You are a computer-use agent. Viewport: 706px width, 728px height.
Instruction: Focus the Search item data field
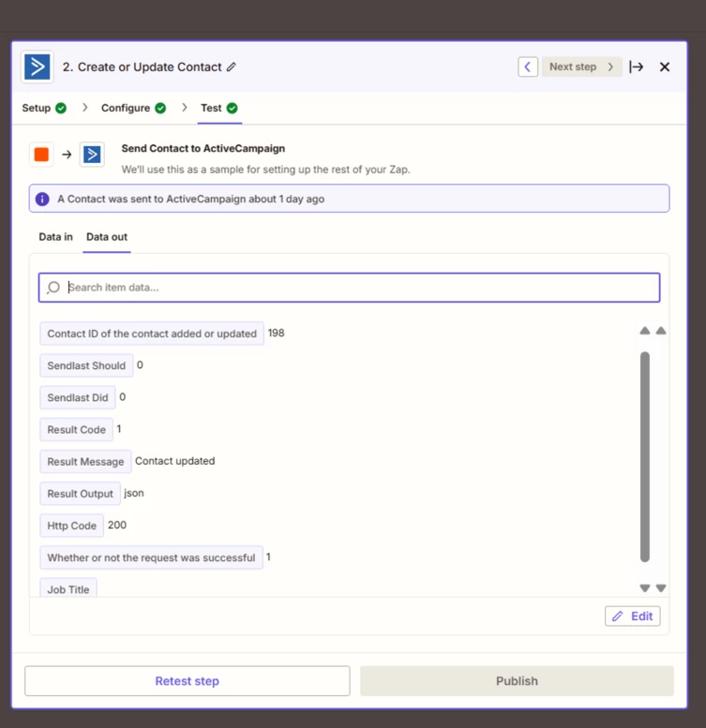[x=350, y=288]
